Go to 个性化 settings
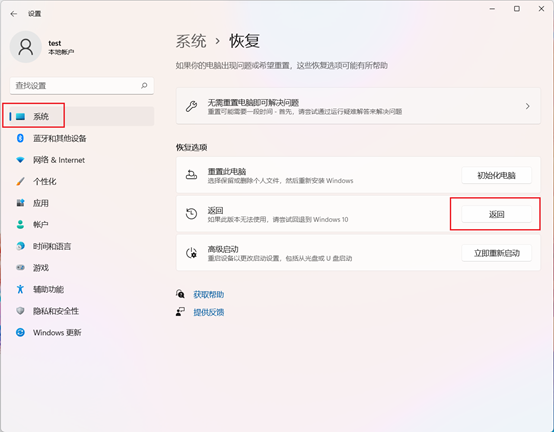554x432 pixels. pyautogui.click(x=82, y=182)
